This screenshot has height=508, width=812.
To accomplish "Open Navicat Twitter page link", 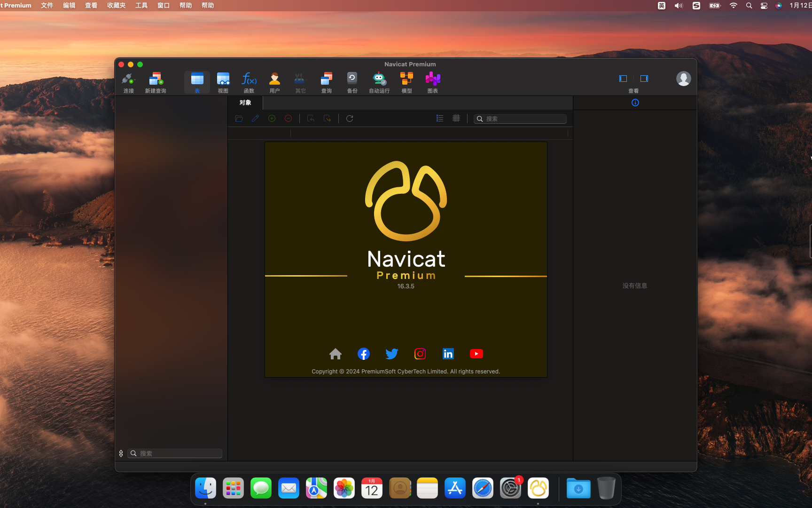I will (x=392, y=354).
